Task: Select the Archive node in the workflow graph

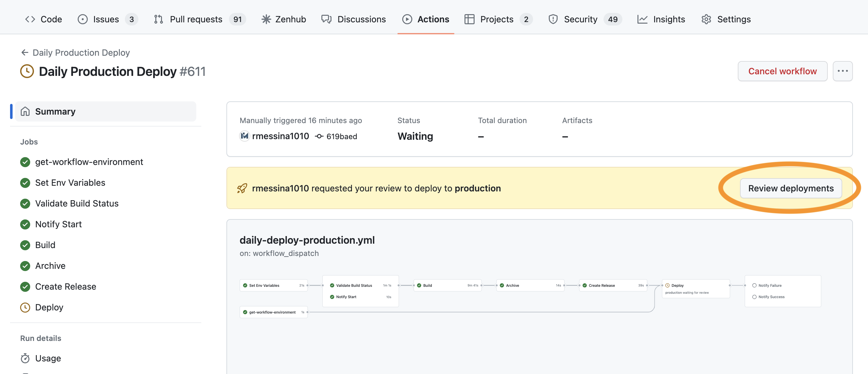Action: (x=529, y=285)
